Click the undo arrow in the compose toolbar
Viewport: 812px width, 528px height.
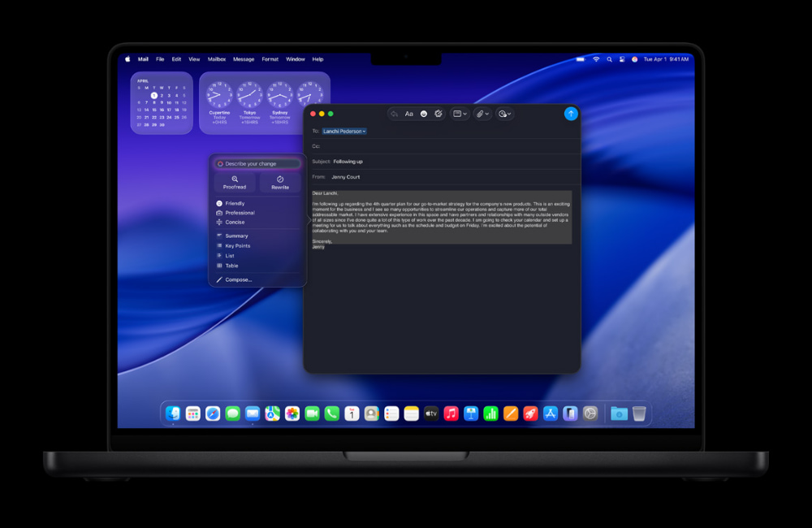pyautogui.click(x=394, y=114)
